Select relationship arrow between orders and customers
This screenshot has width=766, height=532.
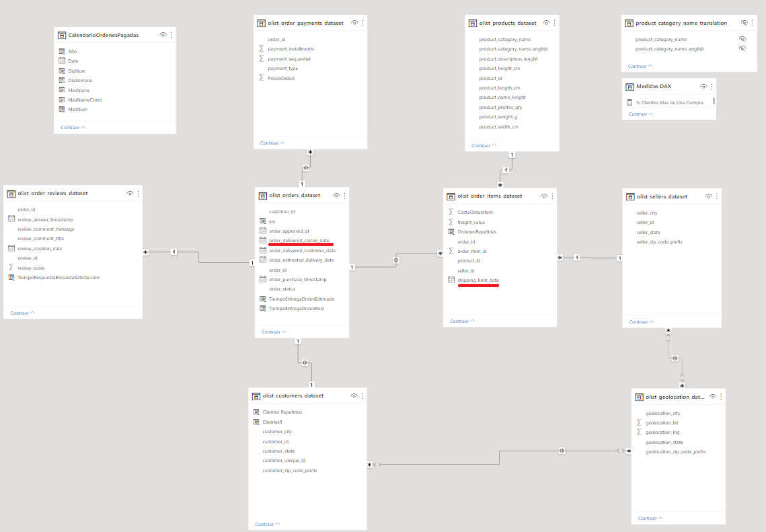tap(305, 363)
